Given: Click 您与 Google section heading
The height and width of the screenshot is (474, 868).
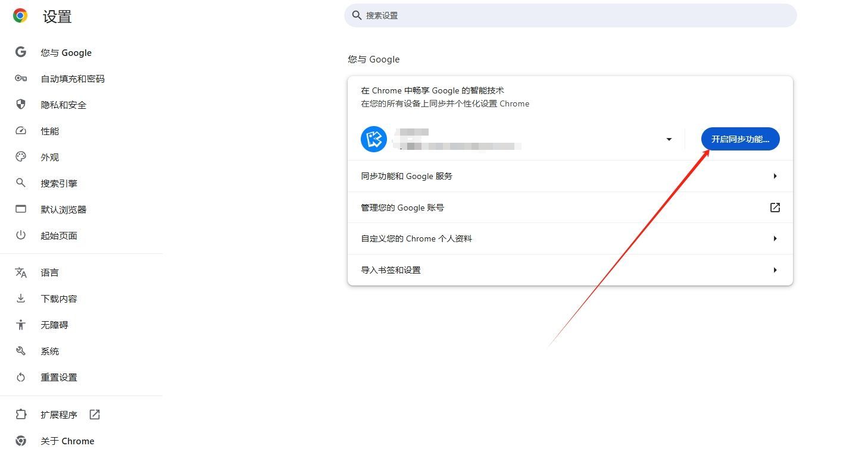Looking at the screenshot, I should (374, 59).
